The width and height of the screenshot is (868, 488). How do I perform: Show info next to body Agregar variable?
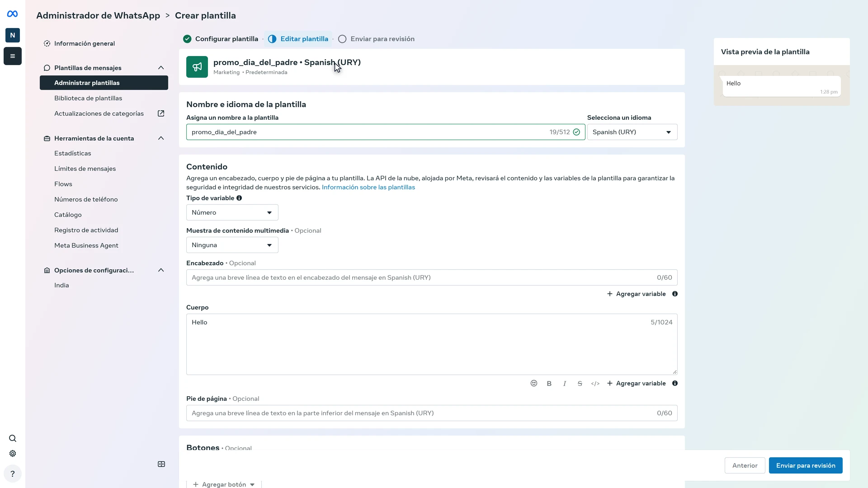coord(675,383)
